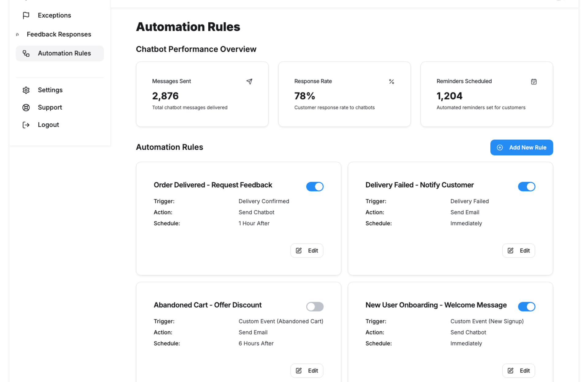Select the Response Rate stats card
588x382 pixels.
[x=344, y=94]
